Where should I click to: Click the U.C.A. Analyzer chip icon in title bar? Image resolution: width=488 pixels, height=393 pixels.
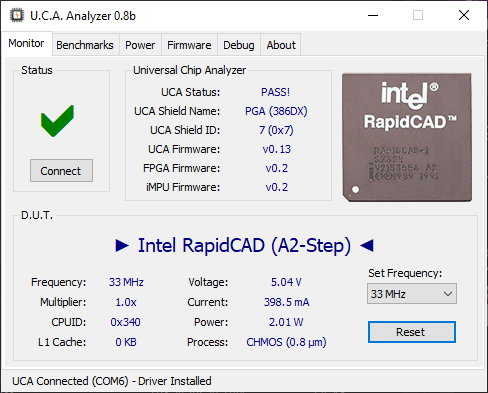[17, 15]
